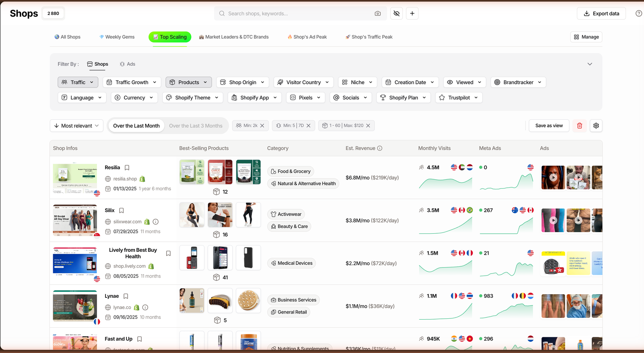
Task: Switch to Shop's Traffic Peak tab
Action: tap(369, 37)
